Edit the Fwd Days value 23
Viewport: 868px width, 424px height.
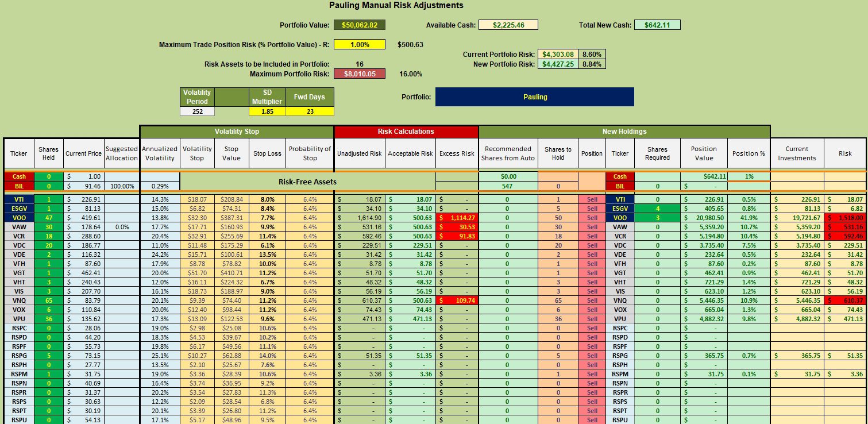(x=310, y=111)
